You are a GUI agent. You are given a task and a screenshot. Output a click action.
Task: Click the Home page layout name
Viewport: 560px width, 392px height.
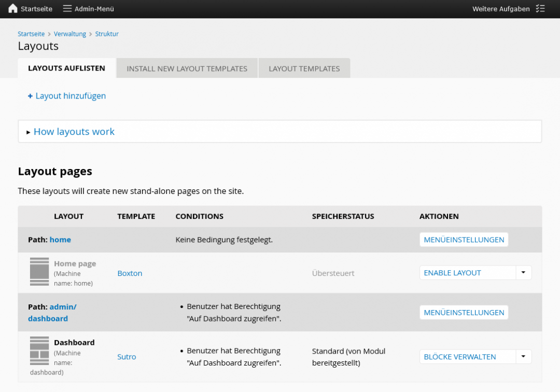(75, 263)
